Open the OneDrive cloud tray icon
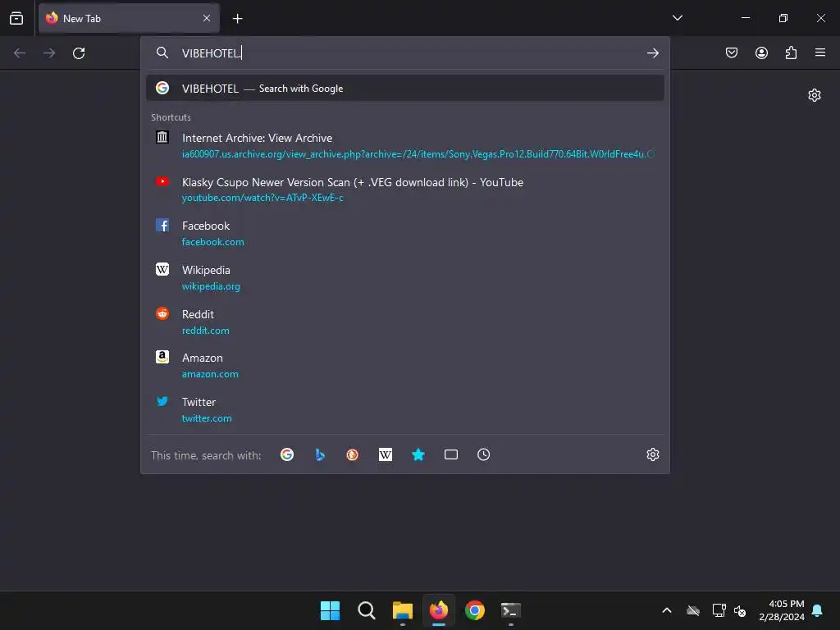This screenshot has height=630, width=840. pyautogui.click(x=693, y=610)
